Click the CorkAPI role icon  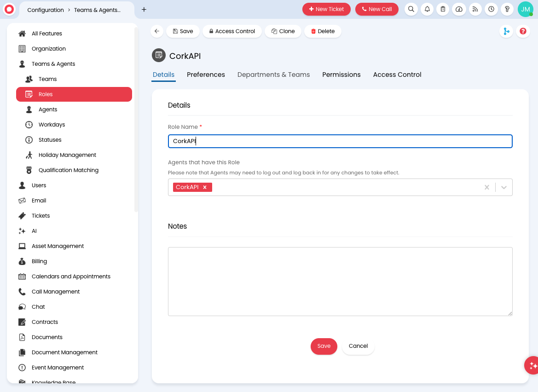159,56
